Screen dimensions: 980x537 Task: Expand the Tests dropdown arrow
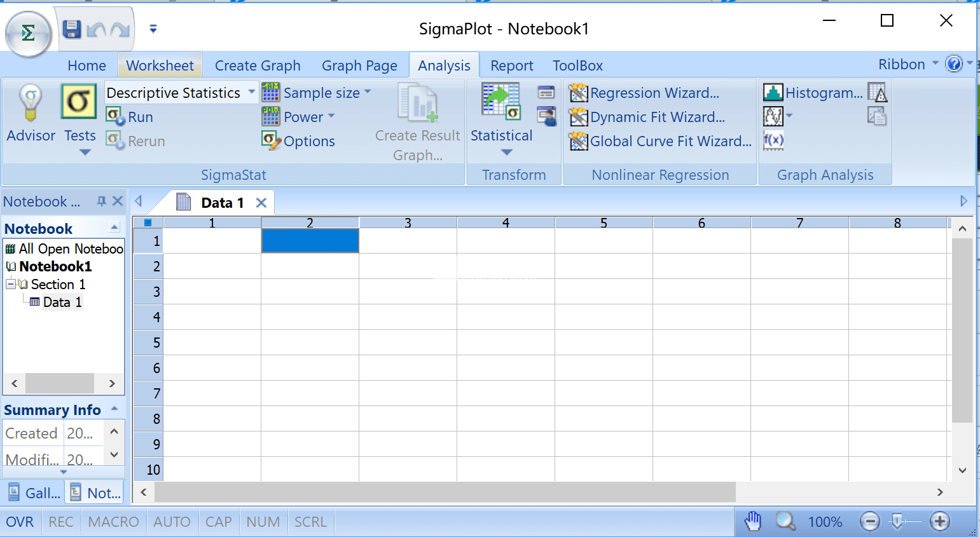click(85, 153)
